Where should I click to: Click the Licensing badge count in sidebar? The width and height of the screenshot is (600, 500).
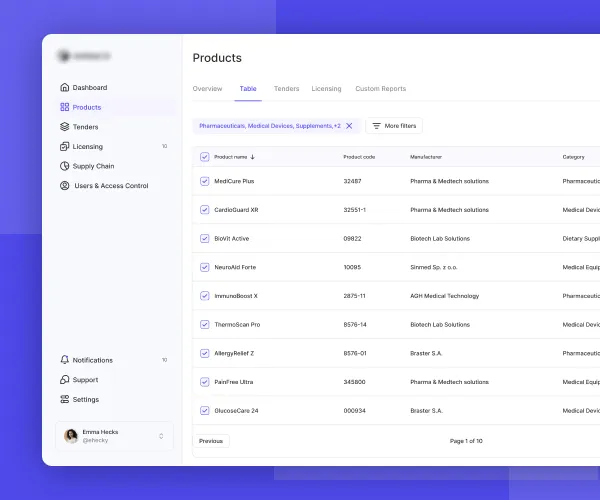click(x=165, y=146)
